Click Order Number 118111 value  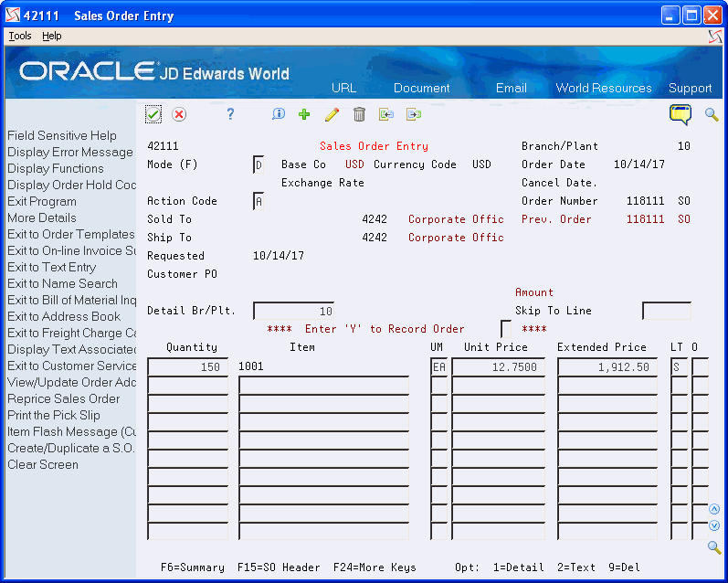pos(646,201)
